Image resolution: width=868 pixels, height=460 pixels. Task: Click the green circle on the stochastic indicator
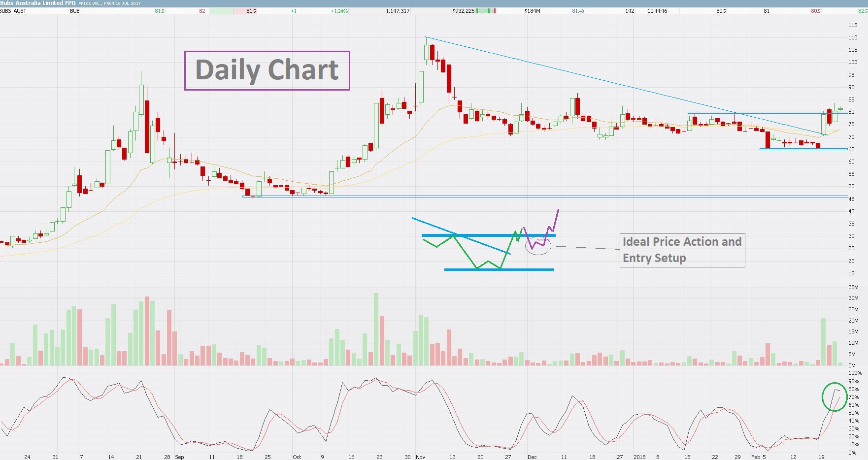pos(835,396)
